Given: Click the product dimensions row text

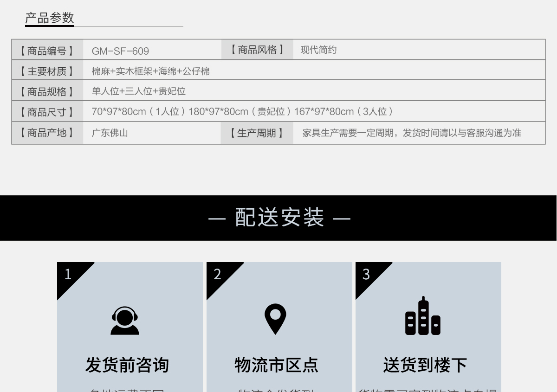Looking at the screenshot, I should 242,112.
